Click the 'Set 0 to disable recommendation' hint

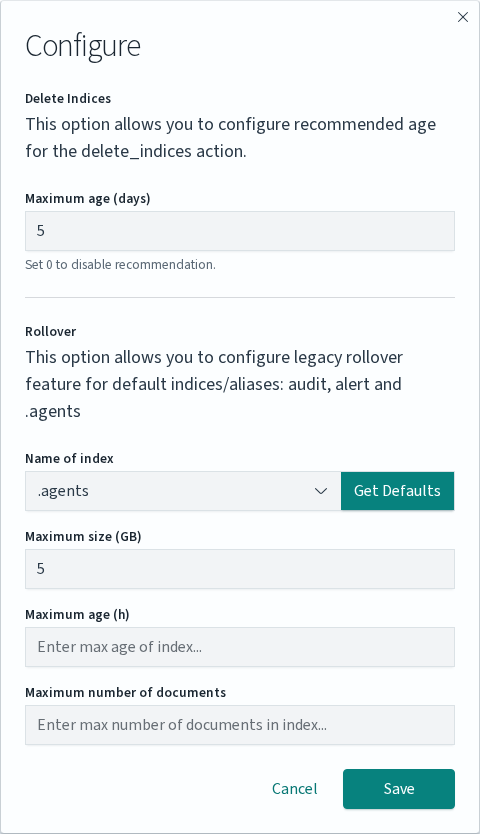[120, 264]
